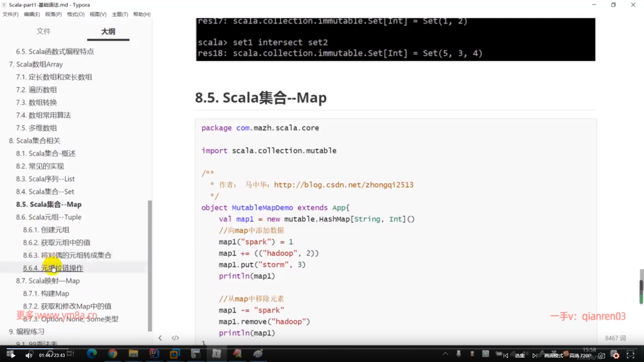The height and width of the screenshot is (362, 644).
Task: Open the 格式(O) menu
Action: (x=75, y=14)
